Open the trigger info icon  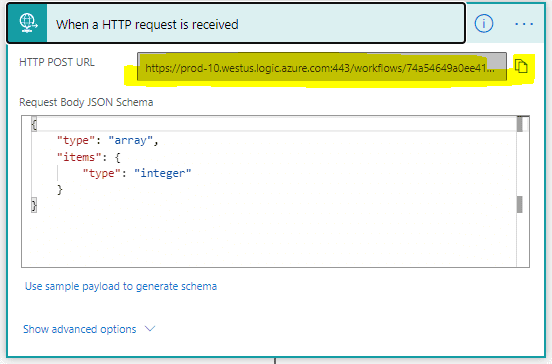484,24
